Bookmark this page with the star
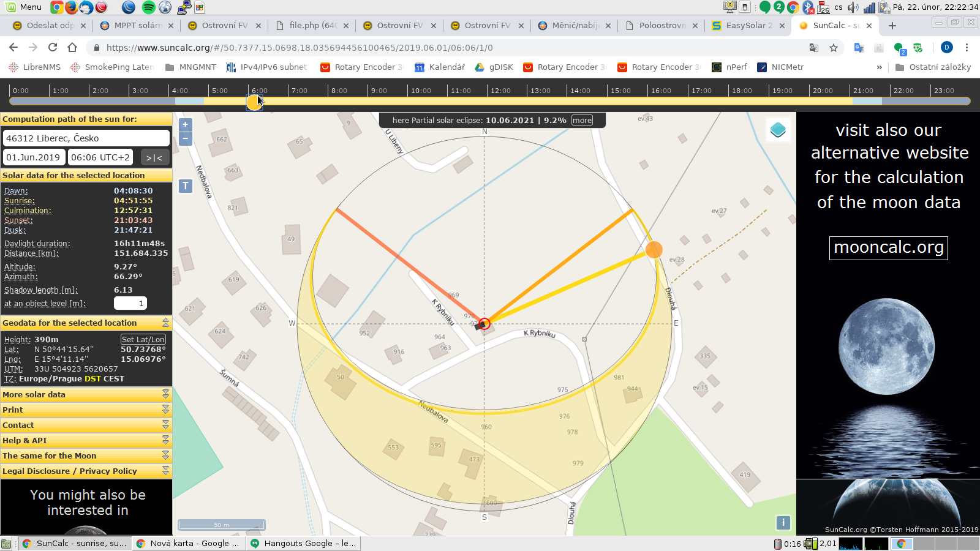Image resolution: width=980 pixels, height=551 pixels. click(834, 48)
